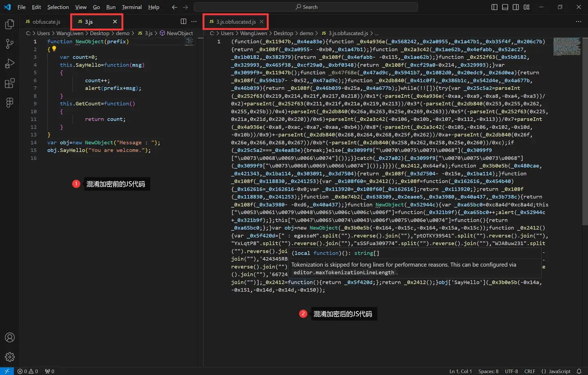Expand the demo breadcrumb in right editor

pyautogui.click(x=306, y=33)
